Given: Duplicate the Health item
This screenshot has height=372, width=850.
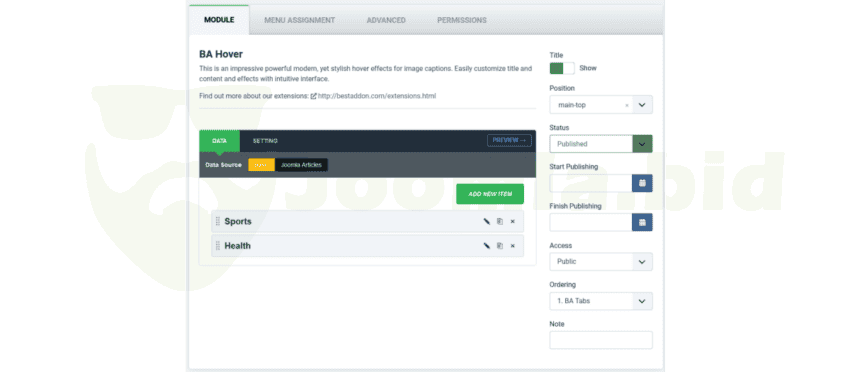Looking at the screenshot, I should pos(500,246).
